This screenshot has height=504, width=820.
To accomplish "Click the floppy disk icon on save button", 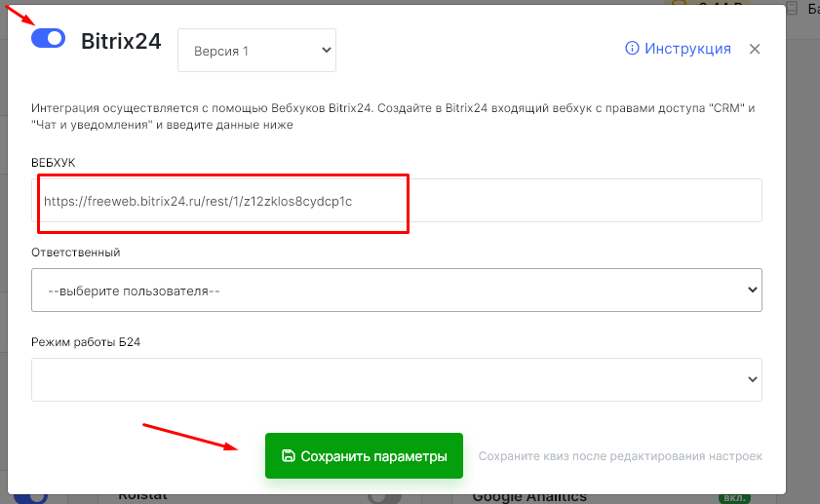I will [x=288, y=456].
